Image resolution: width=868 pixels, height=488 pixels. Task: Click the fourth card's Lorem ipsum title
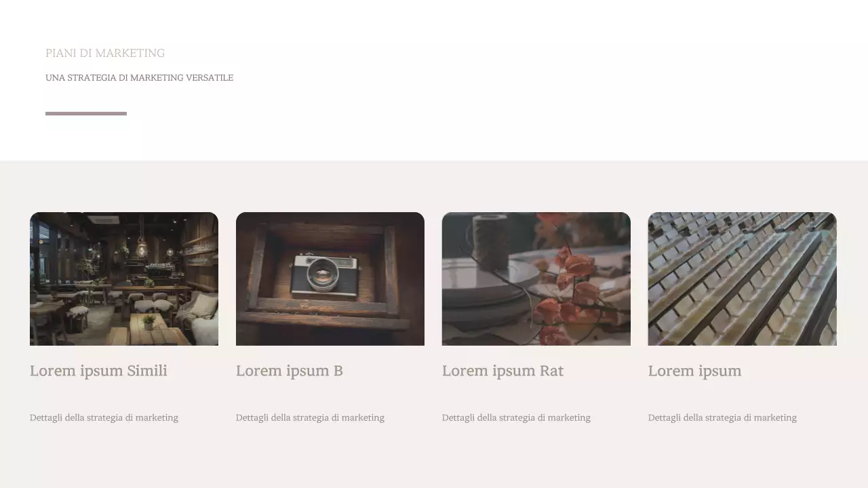[x=695, y=371]
